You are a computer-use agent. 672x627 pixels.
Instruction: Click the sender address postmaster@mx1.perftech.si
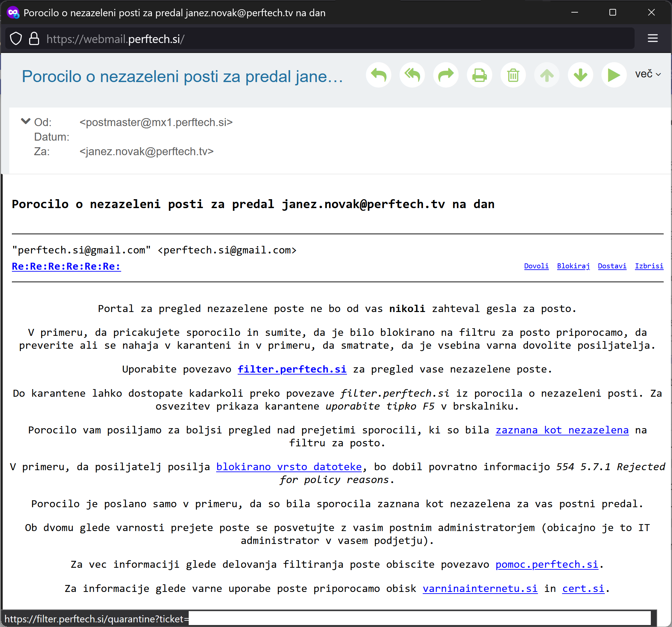click(156, 122)
